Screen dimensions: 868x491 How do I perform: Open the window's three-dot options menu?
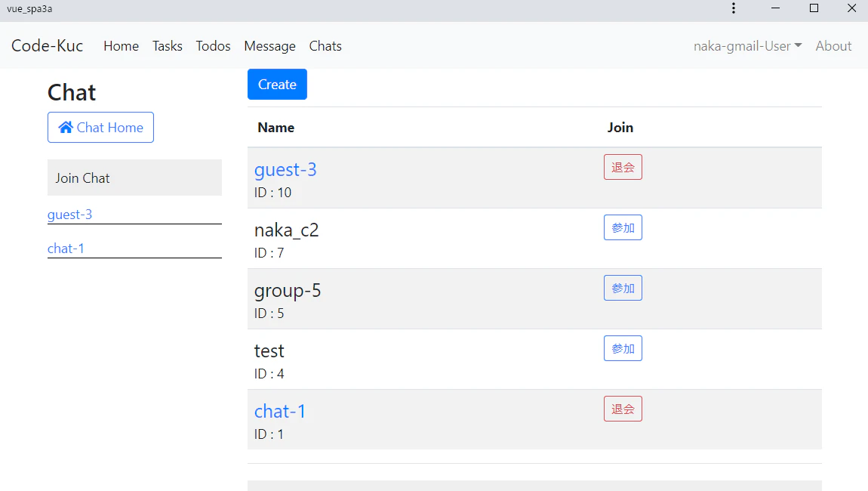(x=734, y=8)
